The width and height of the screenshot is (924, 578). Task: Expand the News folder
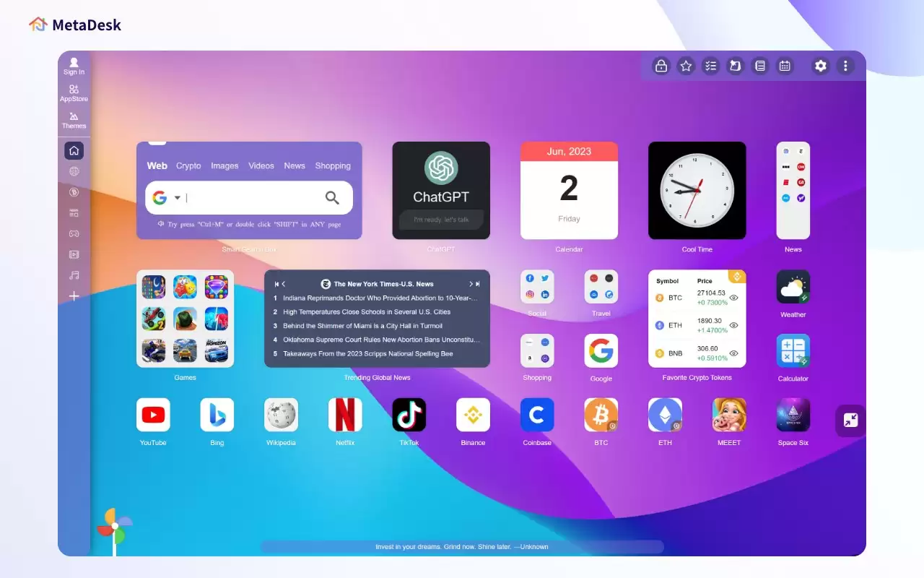tap(793, 190)
